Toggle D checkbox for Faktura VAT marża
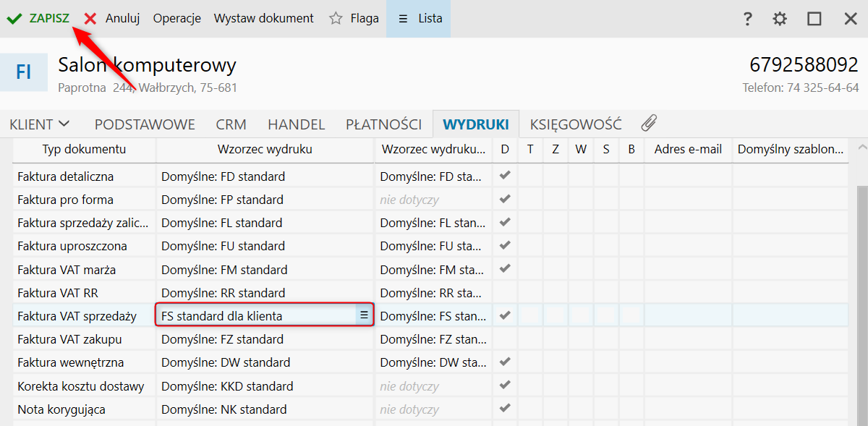The height and width of the screenshot is (426, 868). 505,269
